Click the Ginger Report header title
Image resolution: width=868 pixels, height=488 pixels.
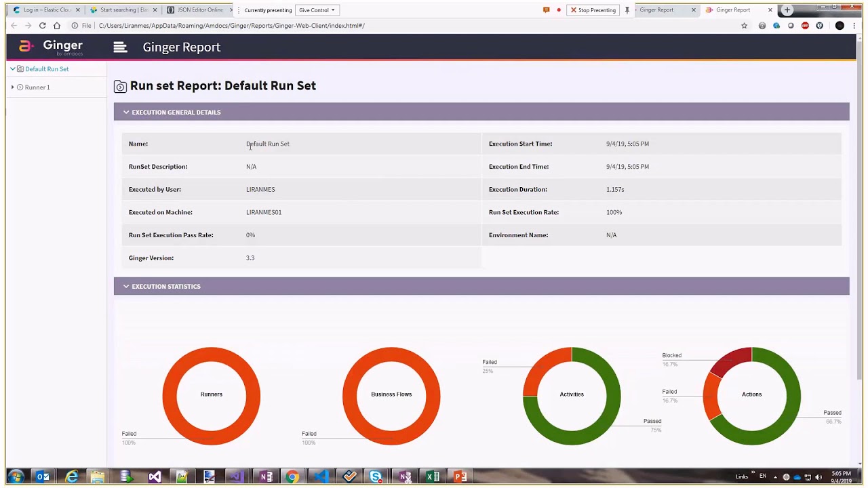pos(182,47)
